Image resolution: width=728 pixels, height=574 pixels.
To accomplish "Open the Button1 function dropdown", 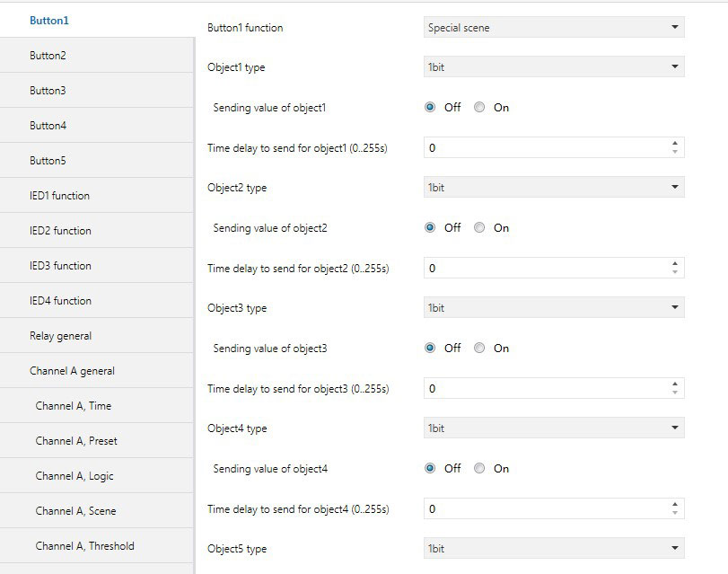I will (x=553, y=28).
